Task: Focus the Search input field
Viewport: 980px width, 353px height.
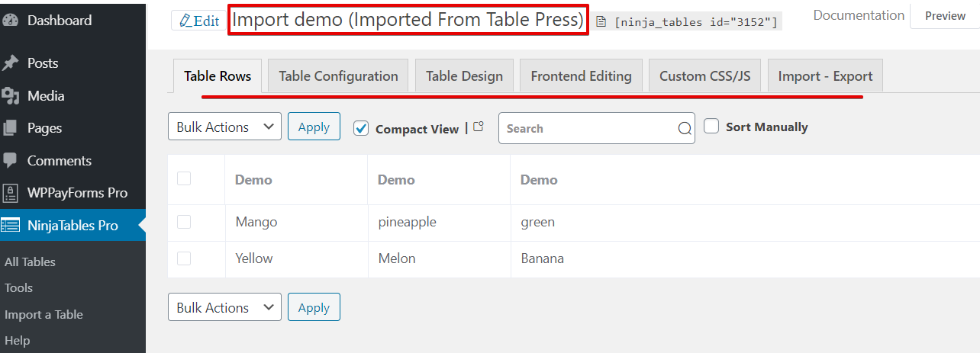Action: click(588, 129)
